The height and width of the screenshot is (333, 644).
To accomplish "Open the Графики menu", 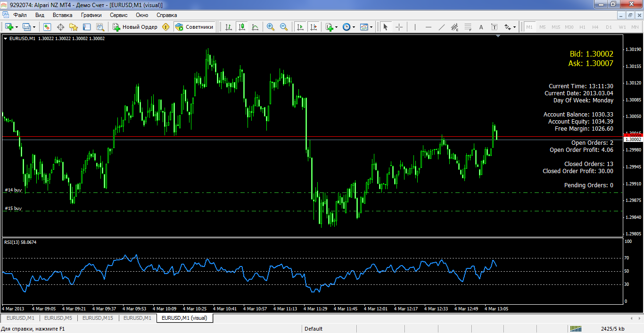I will tap(91, 15).
